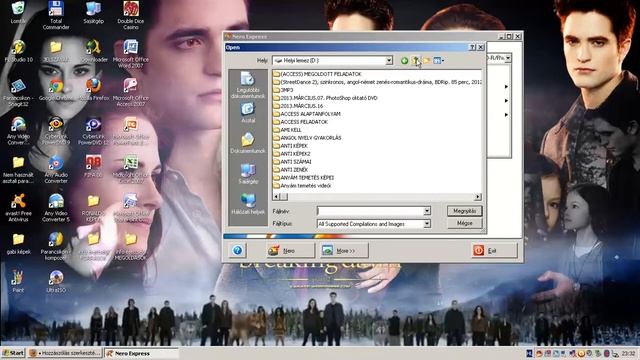Click the Nero button in Nero Express

coord(291,250)
